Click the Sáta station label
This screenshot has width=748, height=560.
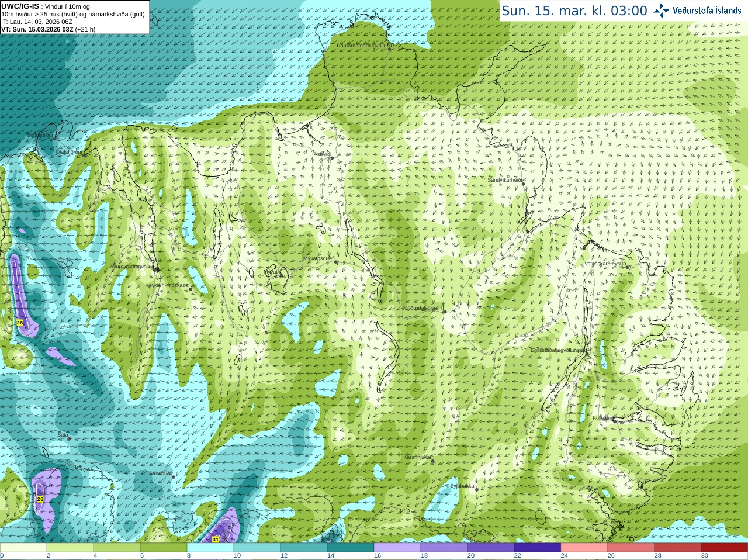[63, 435]
